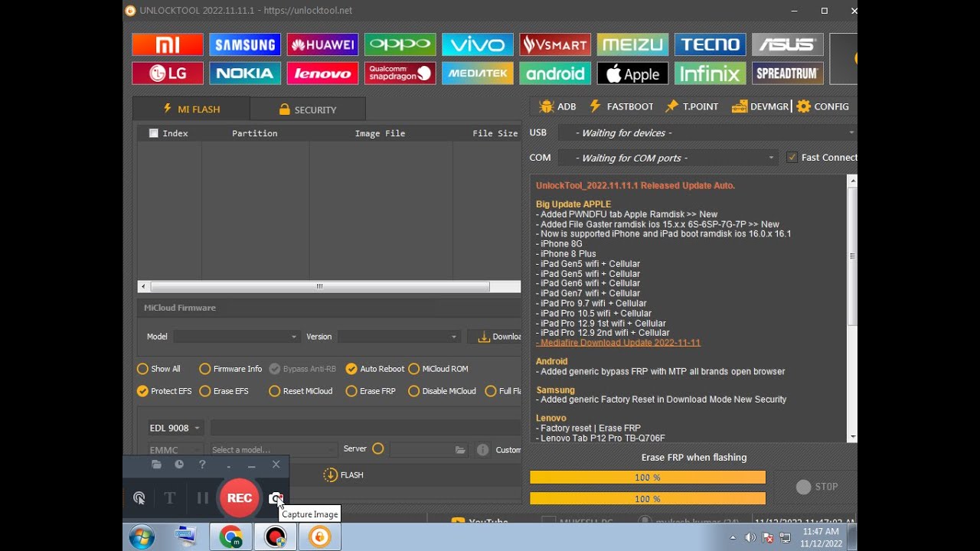Enable the Erase FRP option
Image resolution: width=980 pixels, height=551 pixels.
coord(371,391)
